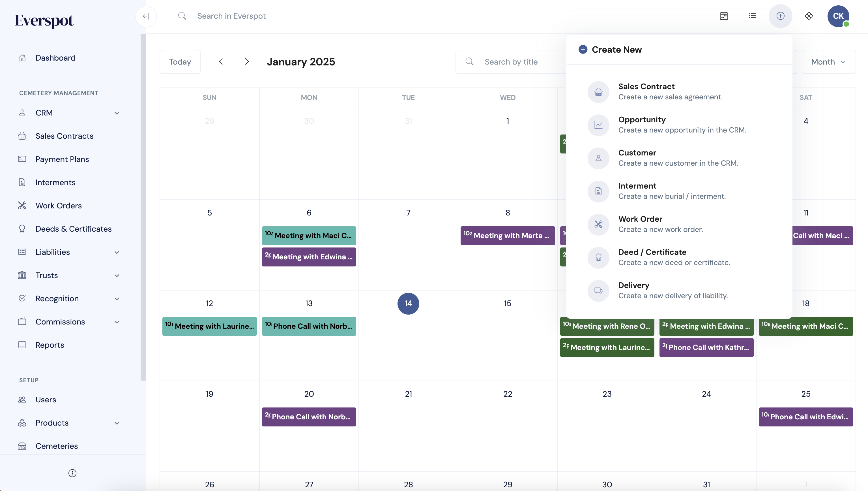The image size is (868, 491).
Task: Open the info icon at sidebar bottom
Action: coord(72,473)
